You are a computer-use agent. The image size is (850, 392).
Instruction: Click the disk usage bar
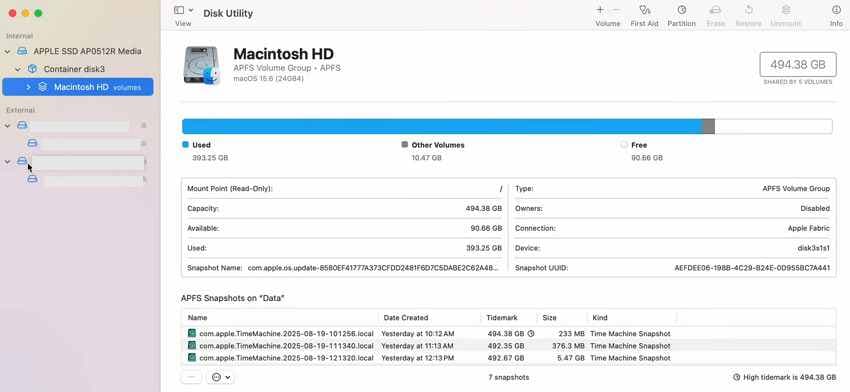pyautogui.click(x=507, y=126)
